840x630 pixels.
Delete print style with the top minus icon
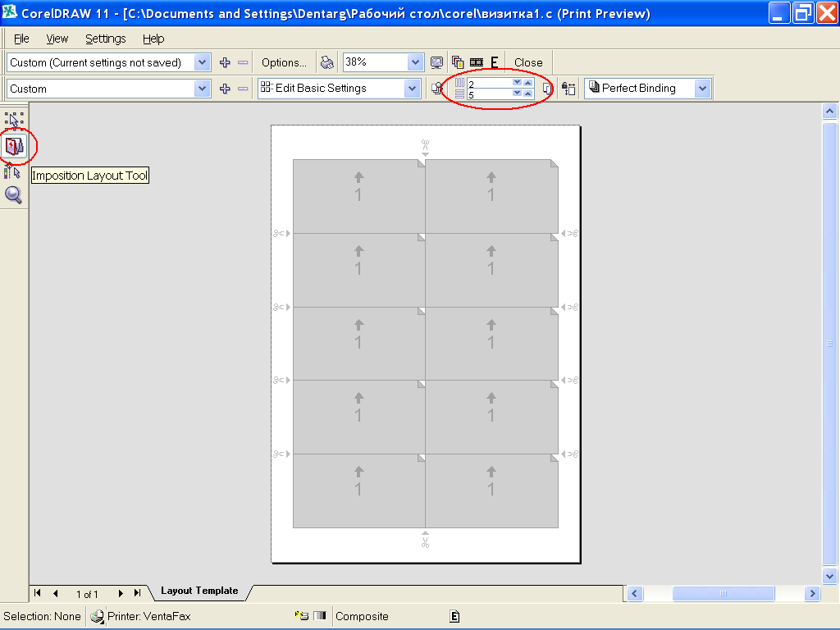pyautogui.click(x=243, y=62)
